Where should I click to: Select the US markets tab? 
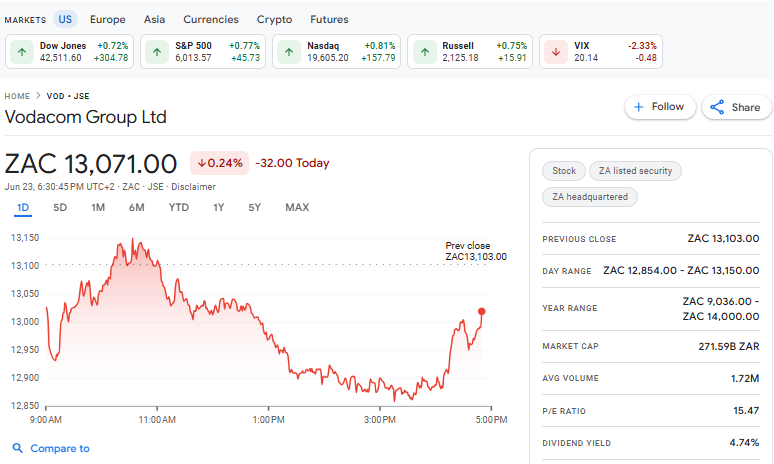(65, 19)
